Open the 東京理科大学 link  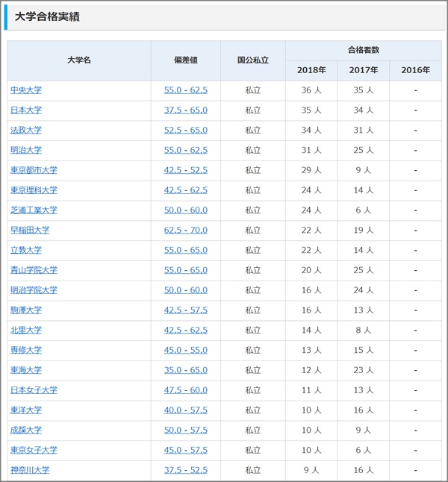(x=34, y=190)
